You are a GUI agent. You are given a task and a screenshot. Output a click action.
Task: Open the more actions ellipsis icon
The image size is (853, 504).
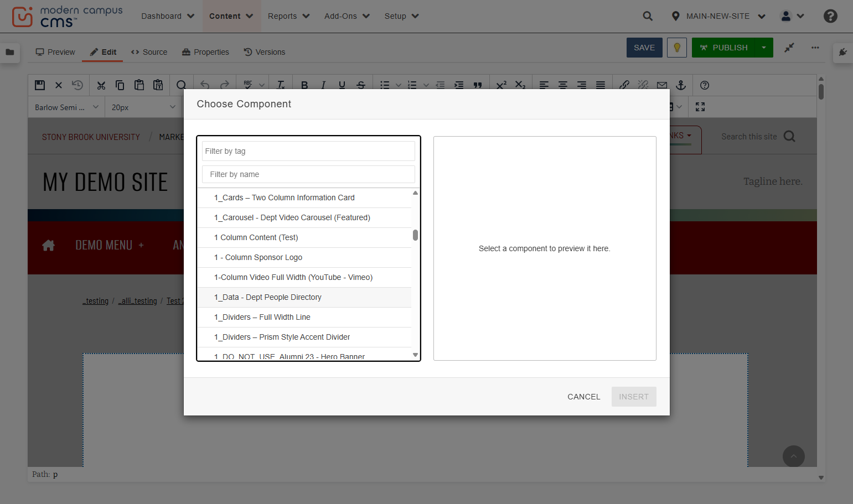pyautogui.click(x=815, y=48)
